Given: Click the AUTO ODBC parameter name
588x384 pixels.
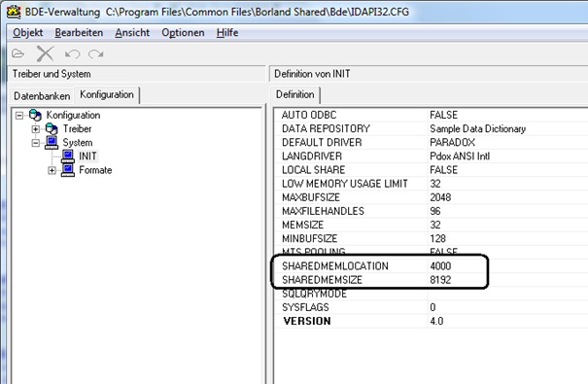Looking at the screenshot, I should pyautogui.click(x=309, y=115).
